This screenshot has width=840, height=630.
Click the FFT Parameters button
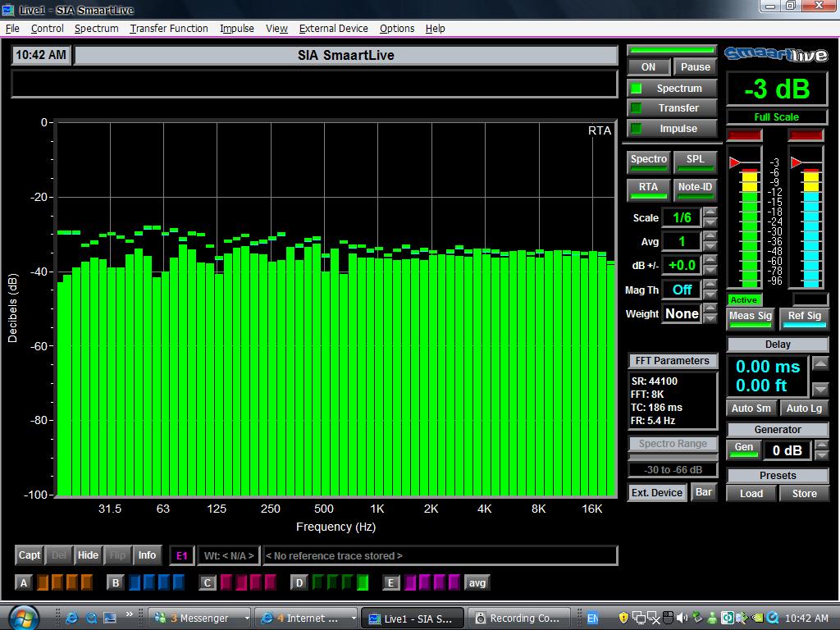point(672,361)
